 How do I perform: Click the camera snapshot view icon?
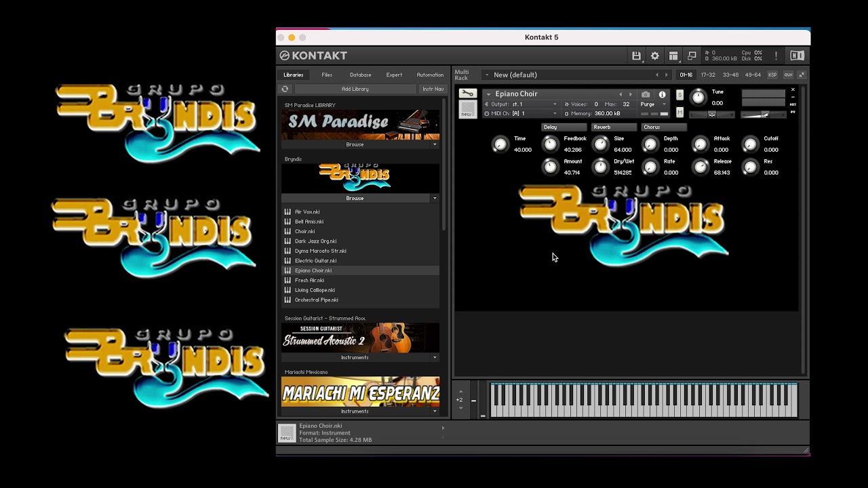point(646,94)
